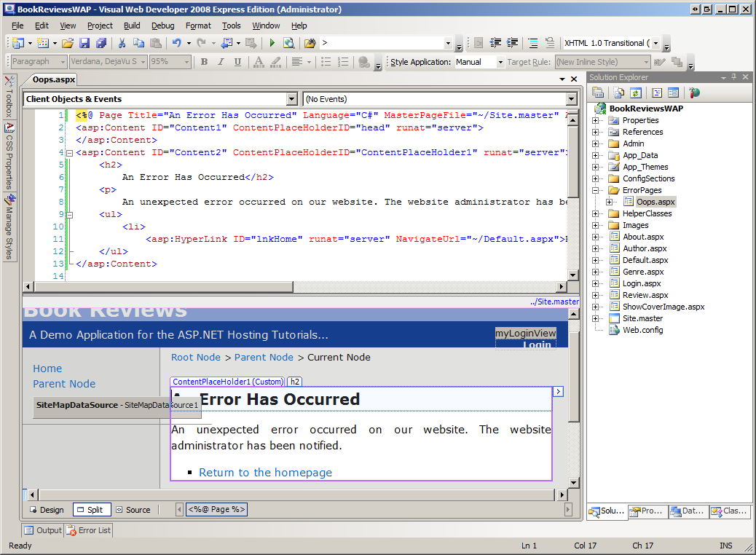This screenshot has height=555, width=756.
Task: Click Refresh icon in Solution Explorer
Action: (636, 92)
